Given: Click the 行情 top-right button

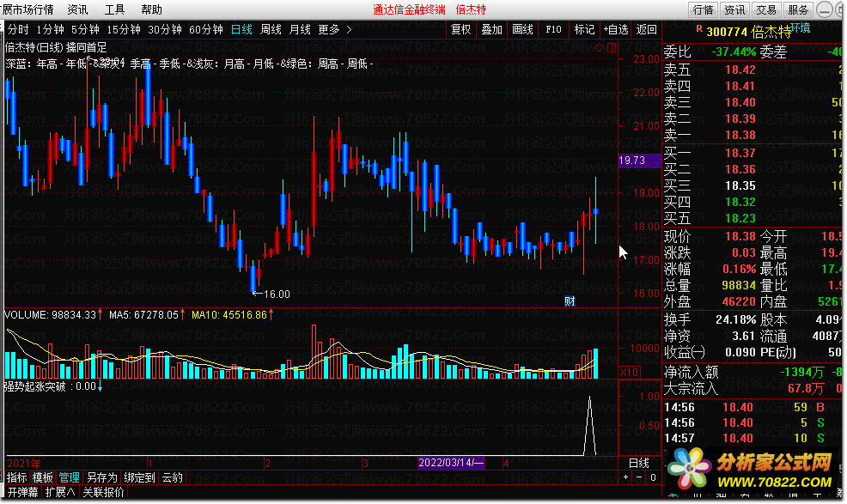Looking at the screenshot, I should (704, 9).
